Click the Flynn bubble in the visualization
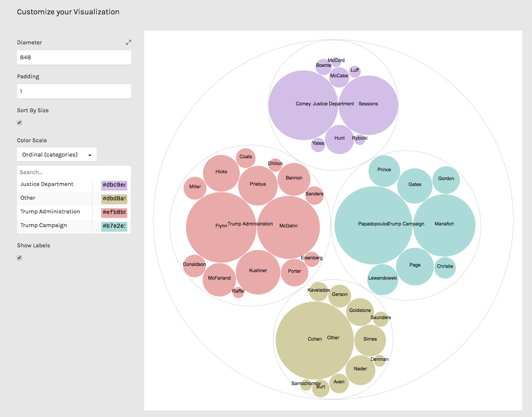532x417 pixels. (x=221, y=225)
